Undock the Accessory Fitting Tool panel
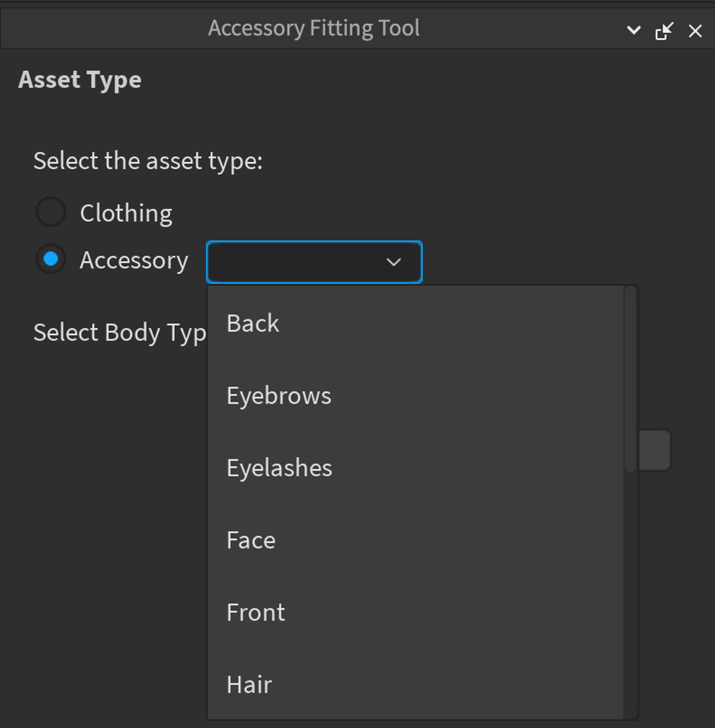 664,31
